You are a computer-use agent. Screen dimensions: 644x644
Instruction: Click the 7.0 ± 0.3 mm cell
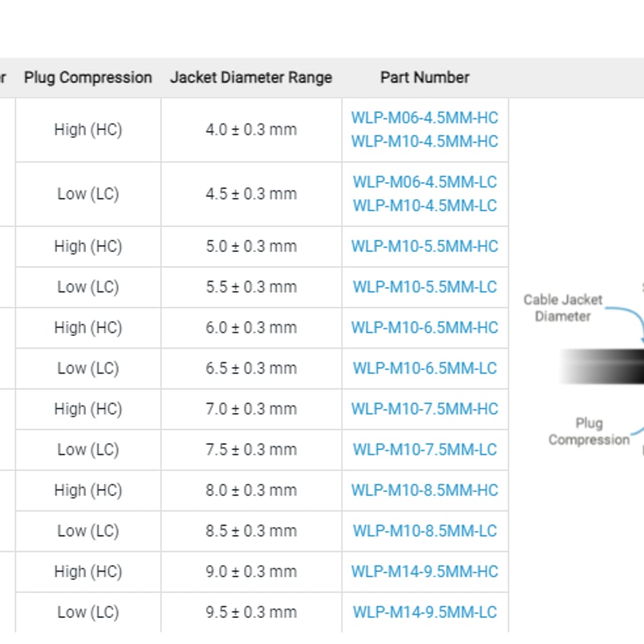click(x=251, y=409)
